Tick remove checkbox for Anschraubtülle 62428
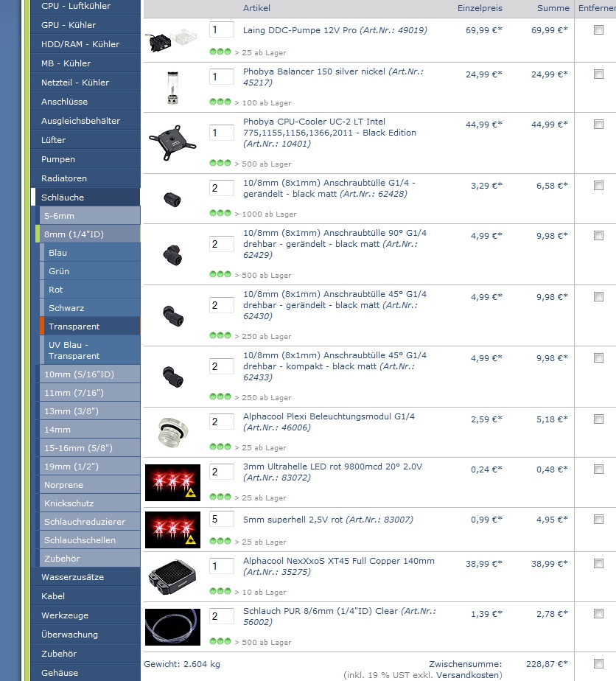This screenshot has height=681, width=616. 598,186
